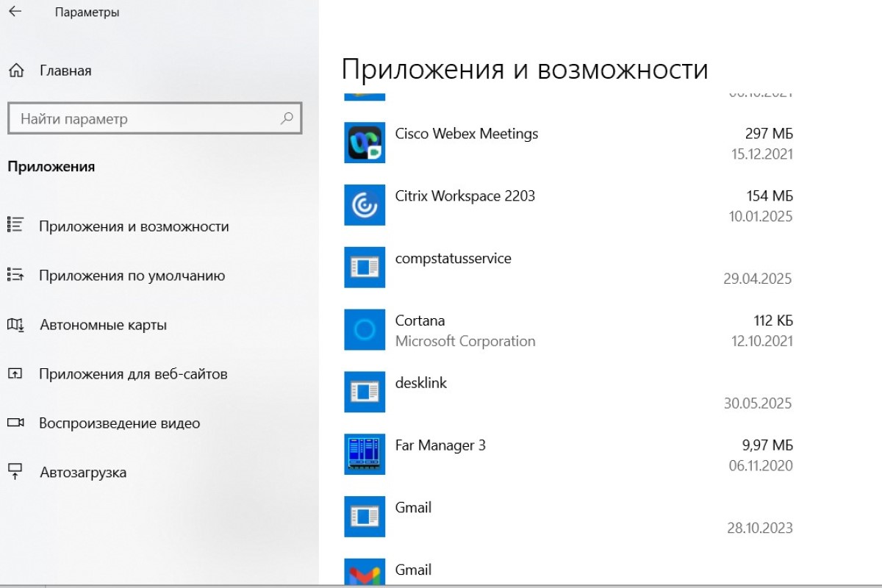Click the Gmail icon dated 28.10.2023
882x588 pixels.
(x=365, y=517)
